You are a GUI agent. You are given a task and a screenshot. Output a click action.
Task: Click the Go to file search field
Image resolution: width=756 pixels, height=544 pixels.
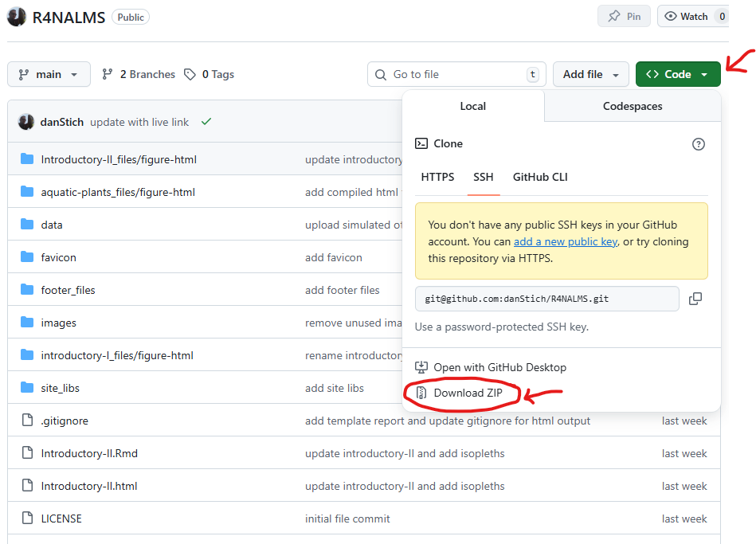tap(456, 74)
